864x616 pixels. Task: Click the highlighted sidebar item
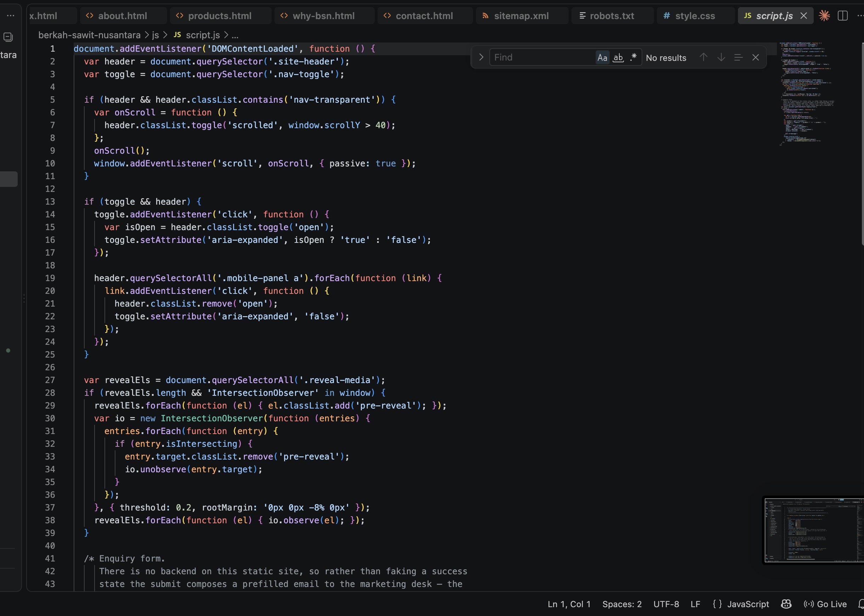pyautogui.click(x=9, y=179)
